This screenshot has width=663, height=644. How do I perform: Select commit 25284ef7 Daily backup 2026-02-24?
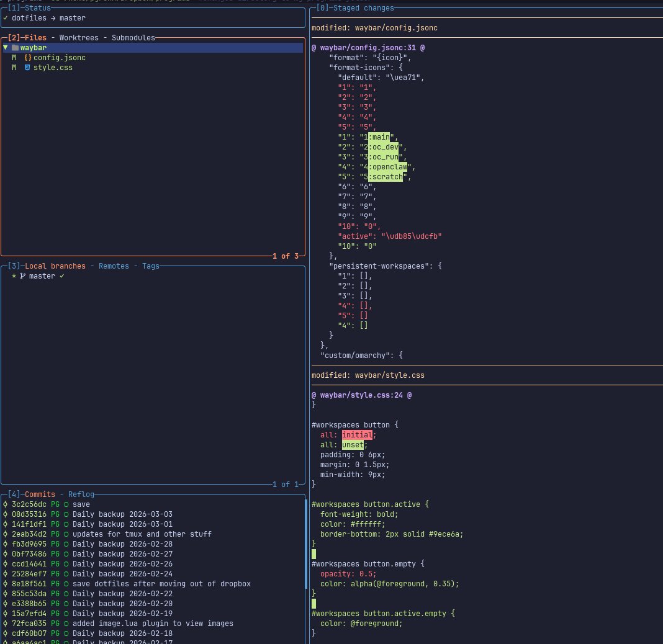pyautogui.click(x=153, y=575)
